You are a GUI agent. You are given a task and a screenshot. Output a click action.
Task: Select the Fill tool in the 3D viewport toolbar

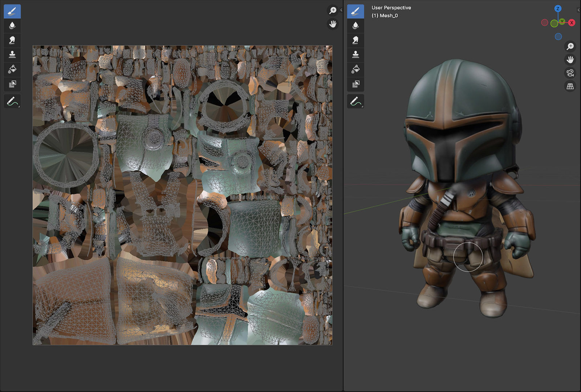pos(355,69)
